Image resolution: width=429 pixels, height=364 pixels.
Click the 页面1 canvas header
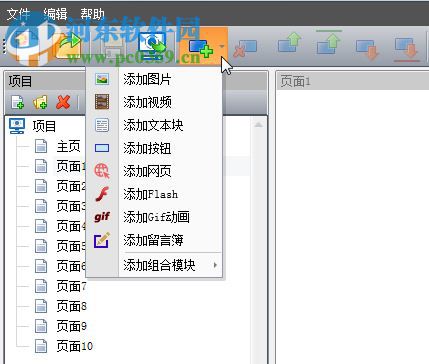[353, 81]
